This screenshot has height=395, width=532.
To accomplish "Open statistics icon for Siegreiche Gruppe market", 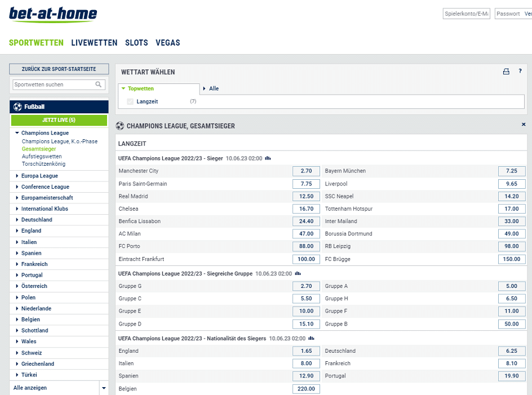I will (298, 273).
